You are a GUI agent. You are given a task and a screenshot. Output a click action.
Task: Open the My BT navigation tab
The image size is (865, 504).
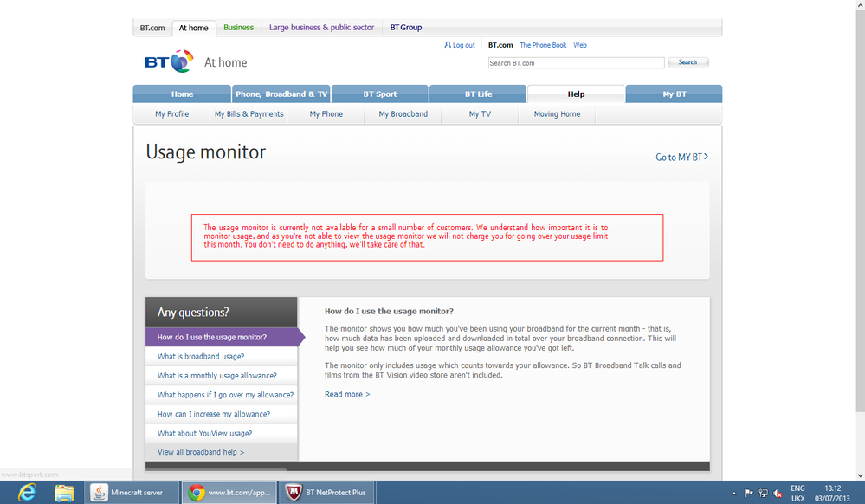(675, 94)
